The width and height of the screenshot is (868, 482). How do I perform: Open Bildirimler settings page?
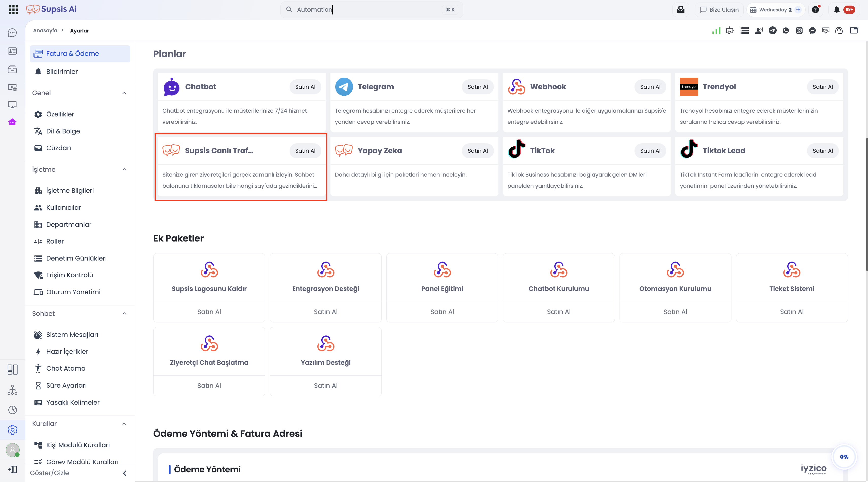[80, 71]
